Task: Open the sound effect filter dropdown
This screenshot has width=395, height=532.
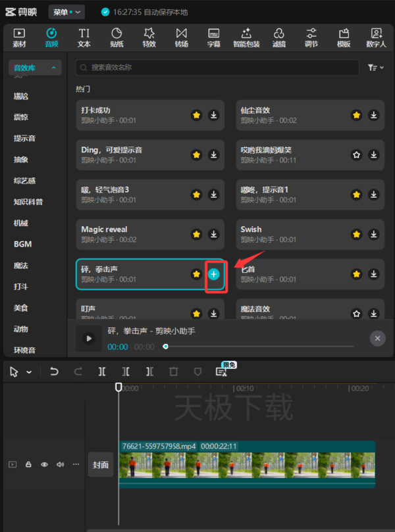Action: [376, 68]
